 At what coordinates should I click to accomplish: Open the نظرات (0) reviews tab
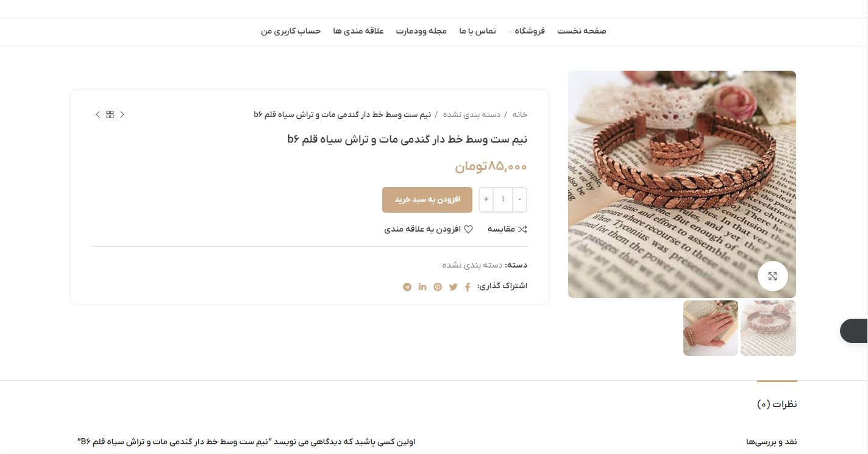point(777,404)
